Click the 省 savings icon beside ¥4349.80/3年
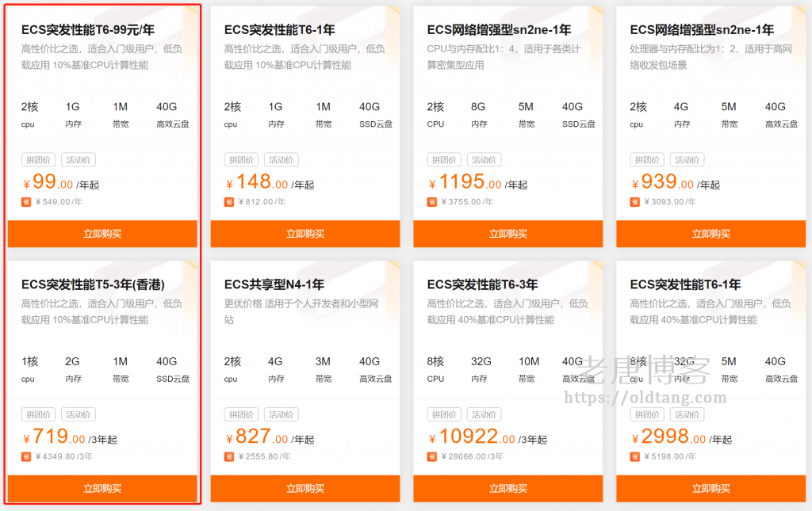This screenshot has height=511, width=812. [26, 456]
